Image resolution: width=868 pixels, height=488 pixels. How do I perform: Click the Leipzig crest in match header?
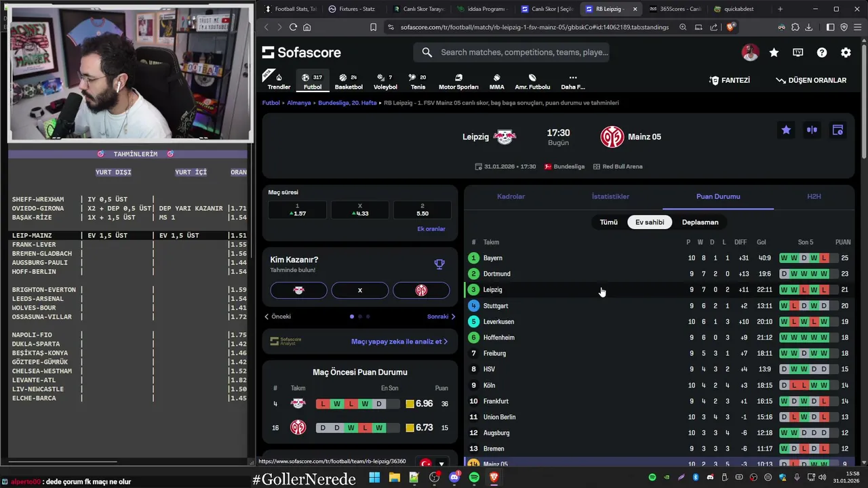[505, 137]
